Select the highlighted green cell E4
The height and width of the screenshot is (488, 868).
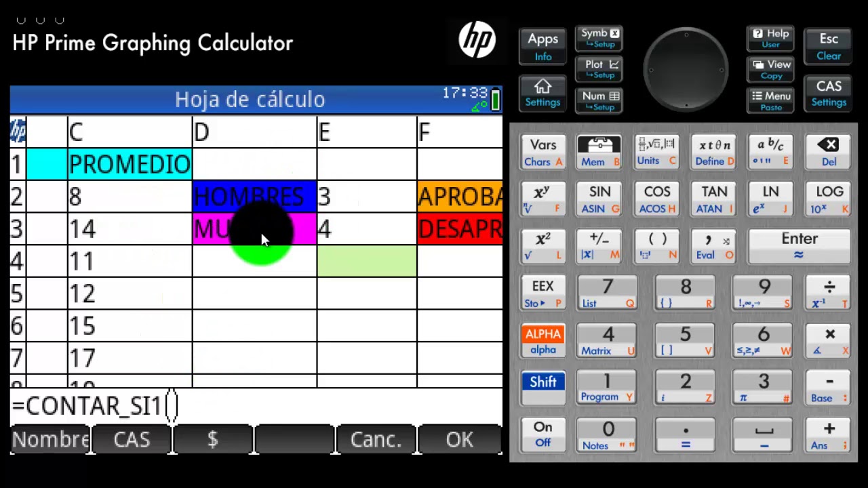coord(367,262)
